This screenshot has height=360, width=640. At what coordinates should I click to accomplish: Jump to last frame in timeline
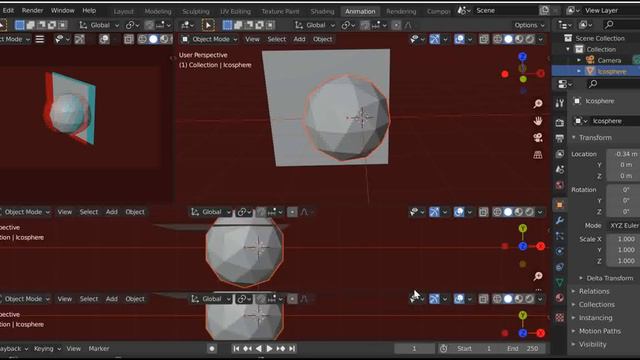click(x=292, y=349)
